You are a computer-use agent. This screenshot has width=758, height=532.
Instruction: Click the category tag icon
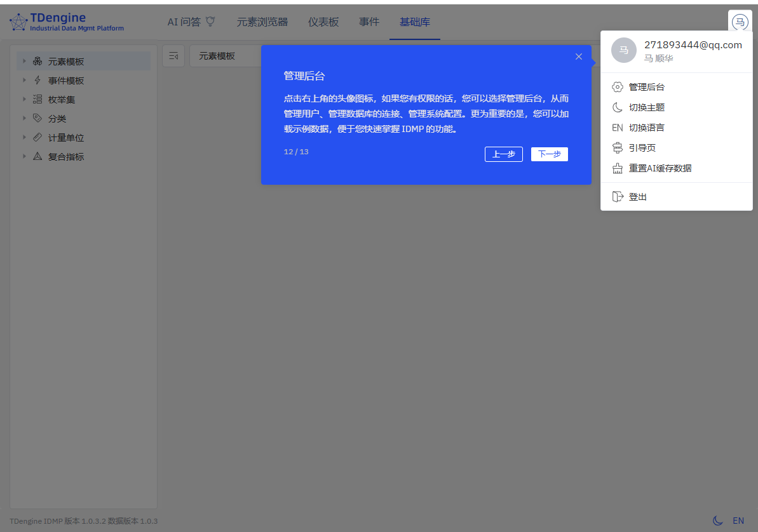coord(37,118)
